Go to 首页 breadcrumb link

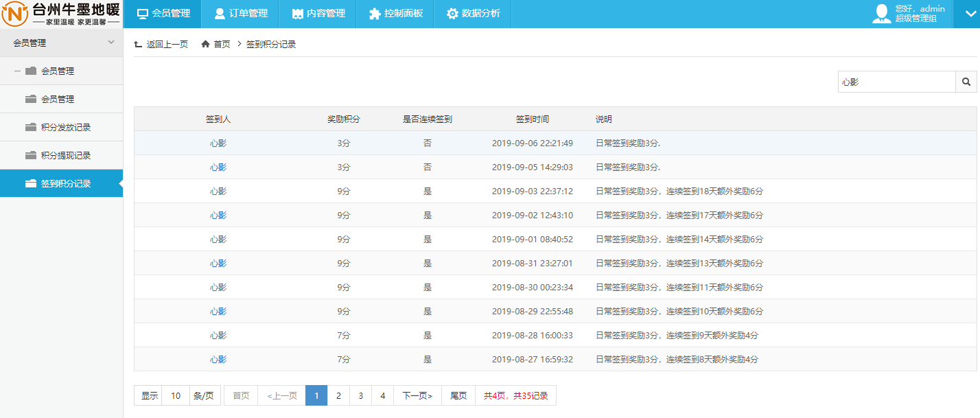[x=222, y=44]
